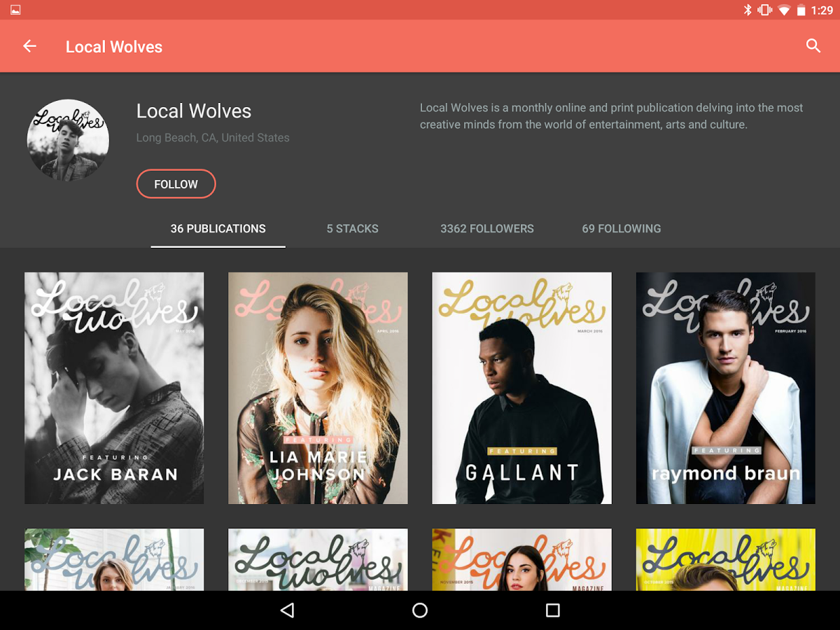Tap the Bluetooth status bar icon
Screen dimensions: 840x630
pyautogui.click(x=749, y=10)
